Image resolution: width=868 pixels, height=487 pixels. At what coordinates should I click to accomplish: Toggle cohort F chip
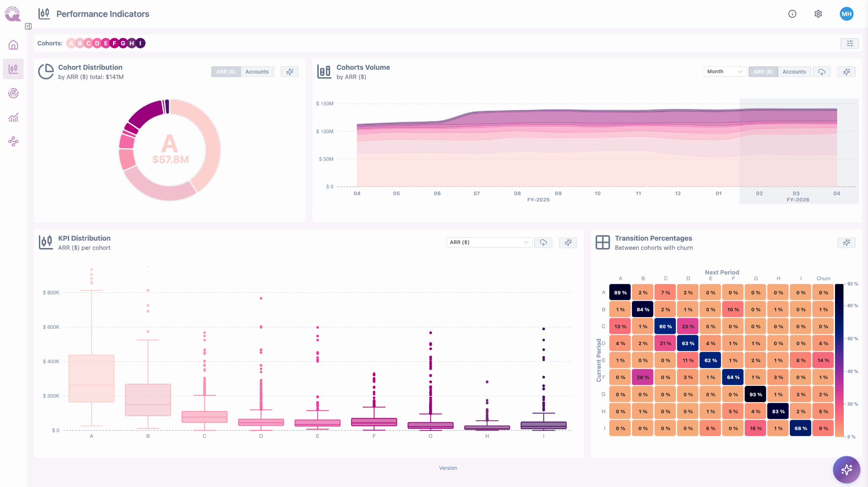[114, 43]
